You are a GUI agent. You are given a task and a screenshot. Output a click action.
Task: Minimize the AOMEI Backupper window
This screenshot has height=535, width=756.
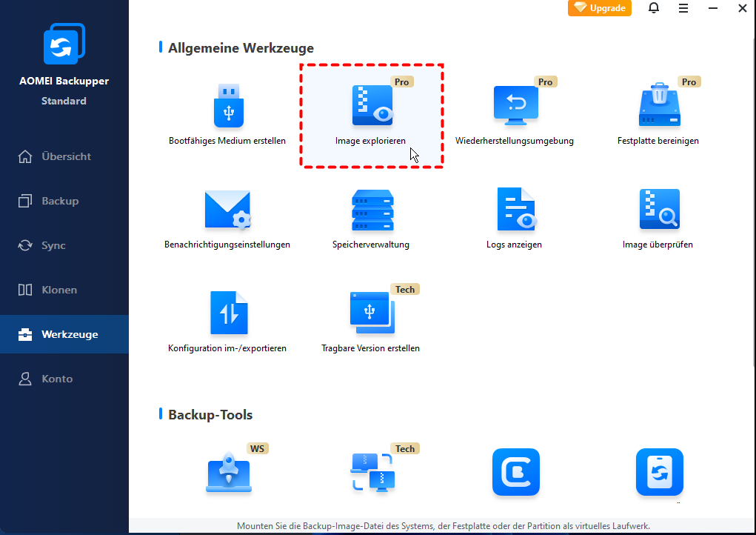coord(712,8)
